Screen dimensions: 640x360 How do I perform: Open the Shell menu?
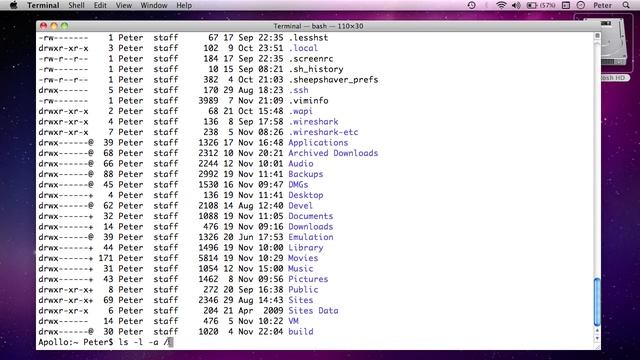[76, 5]
